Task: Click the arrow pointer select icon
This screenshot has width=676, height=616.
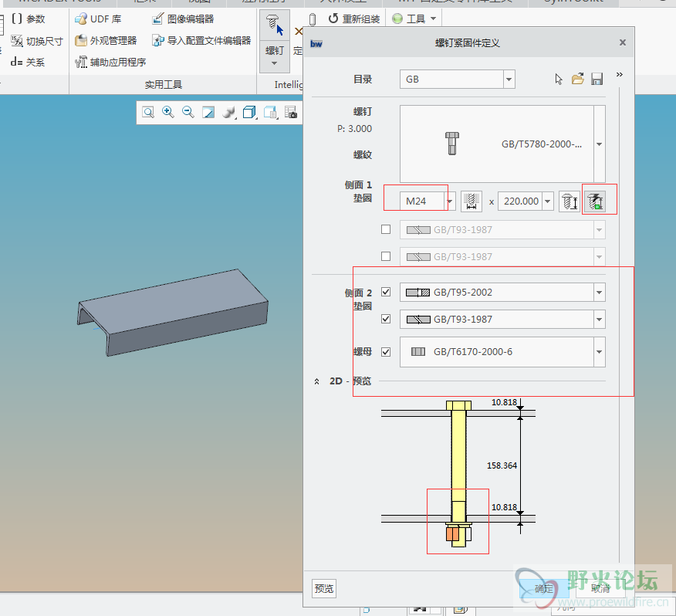Action: click(x=559, y=79)
